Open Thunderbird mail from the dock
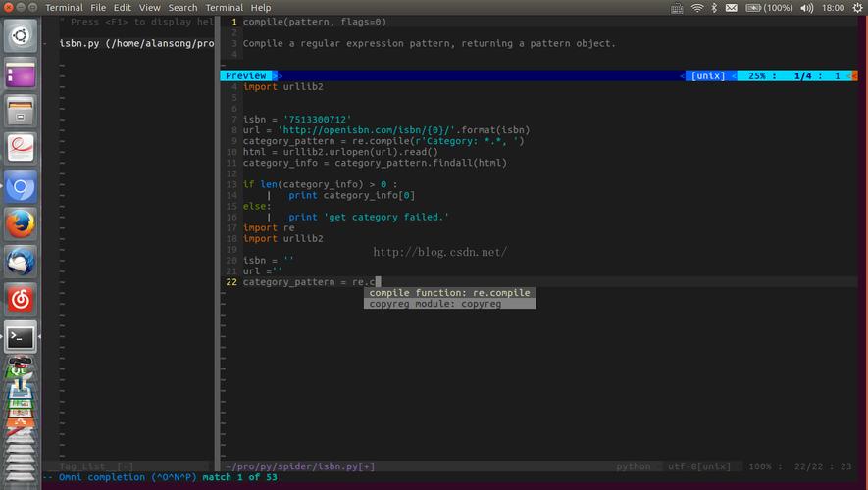Viewport: 868px width, 490px height. 21,262
